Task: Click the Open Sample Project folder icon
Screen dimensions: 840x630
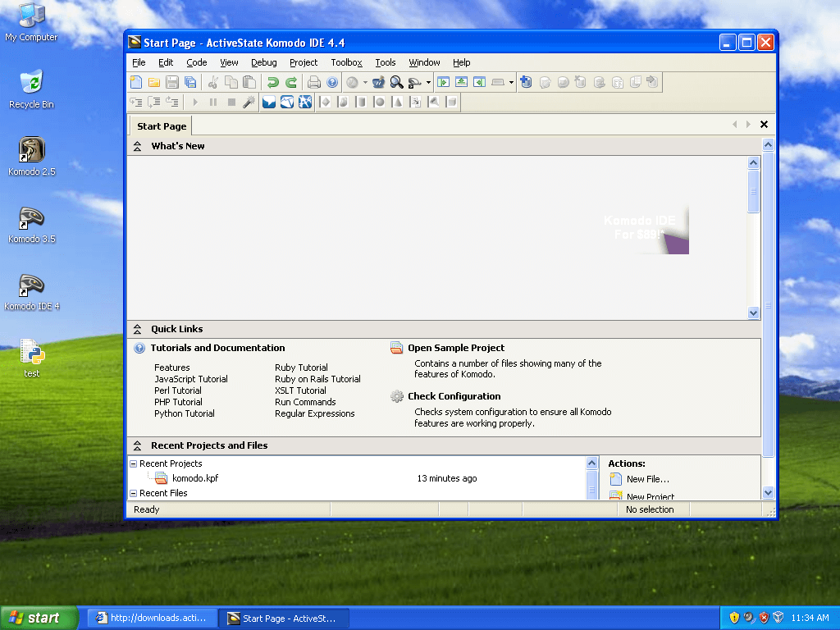Action: 396,348
